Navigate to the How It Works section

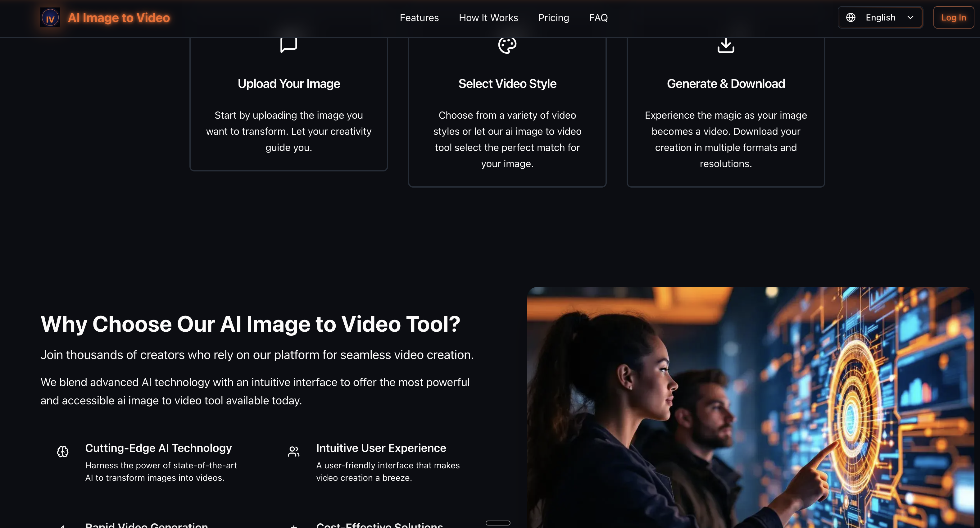(488, 17)
